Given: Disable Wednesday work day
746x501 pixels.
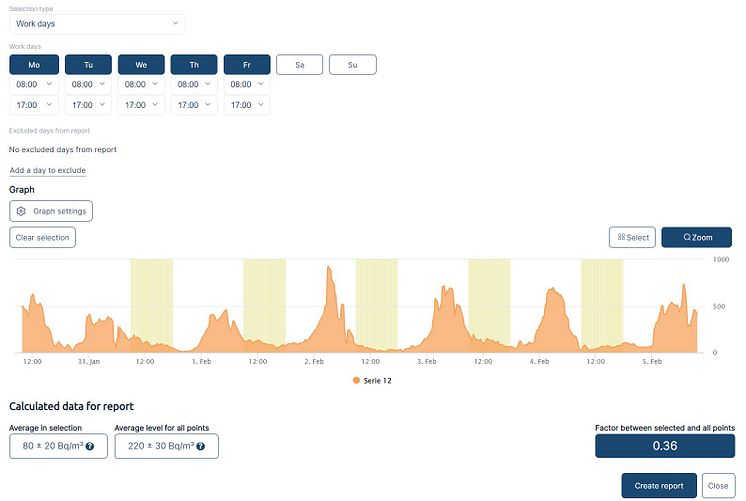Looking at the screenshot, I should pos(141,65).
